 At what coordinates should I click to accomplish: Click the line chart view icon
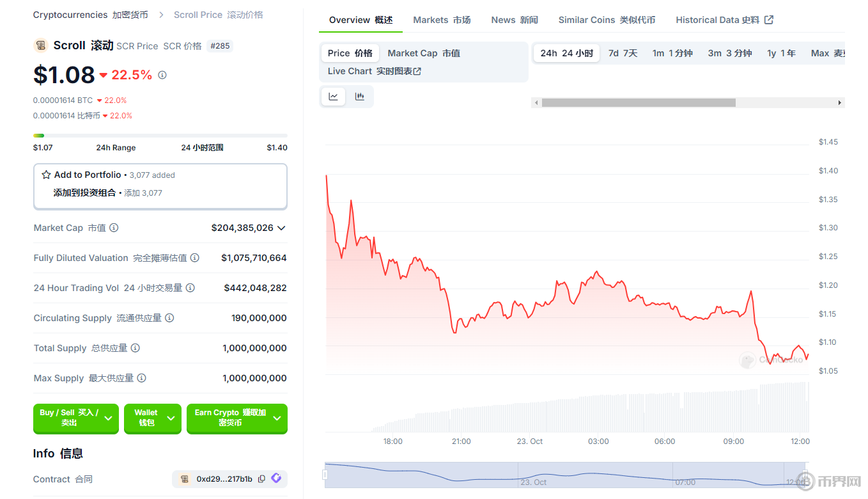click(333, 97)
